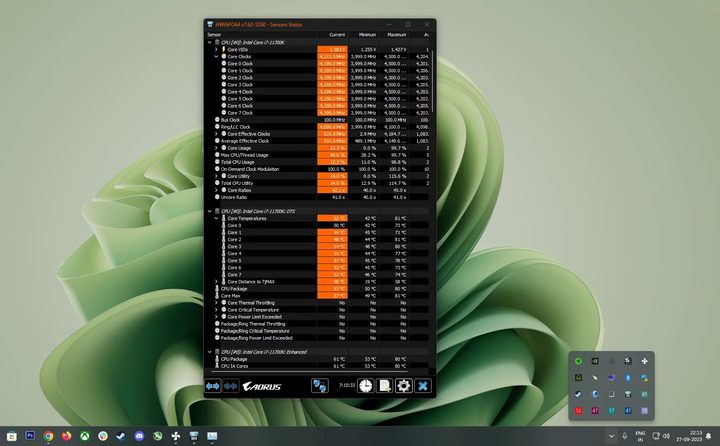The image size is (720, 446).
Task: Collapse the Core Clocks tree node
Action: (x=217, y=56)
